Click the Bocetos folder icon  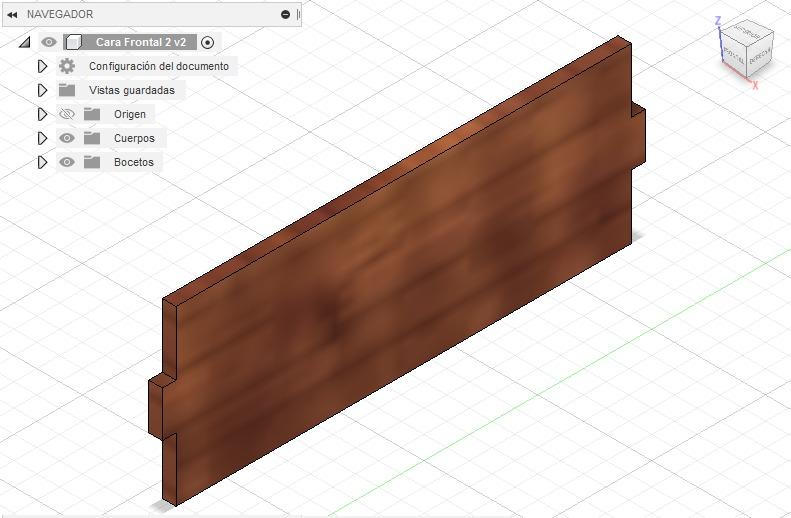(x=92, y=162)
